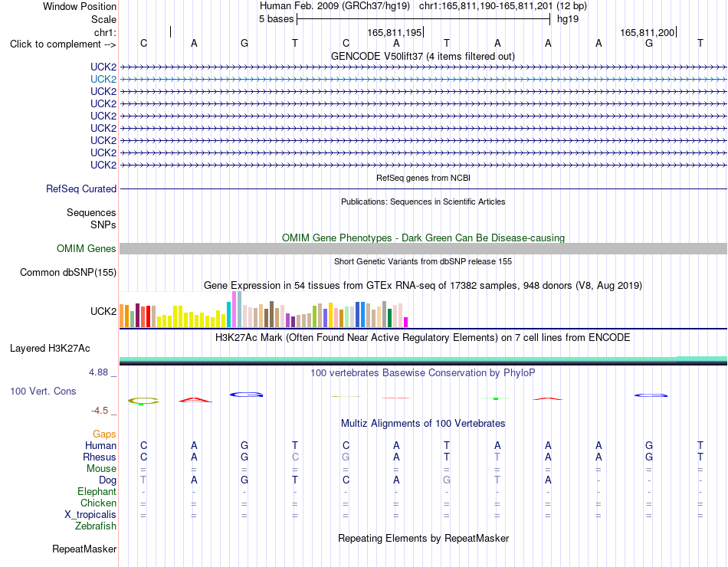Viewport: 728px width, 567px height.
Task: Click the Gaps label in Multiz track
Action: (x=104, y=434)
